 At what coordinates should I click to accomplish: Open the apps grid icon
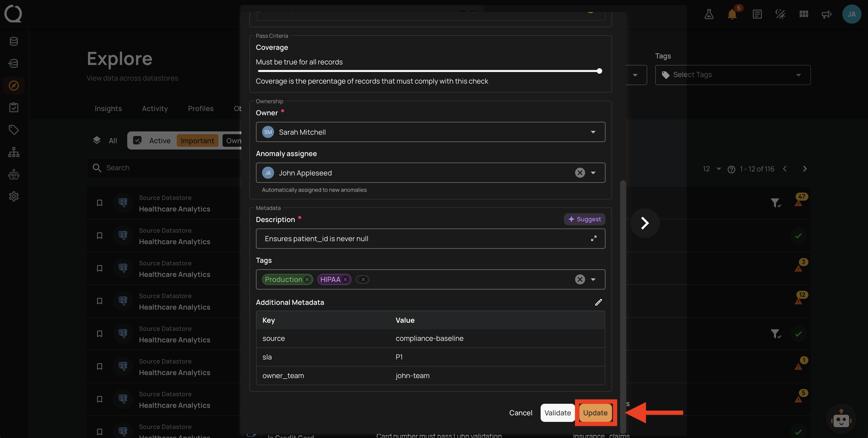click(x=804, y=14)
